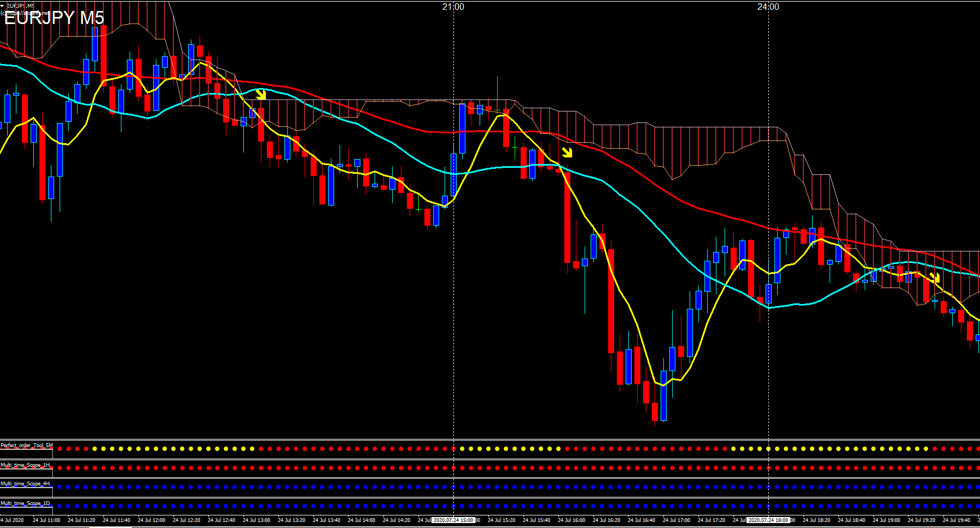Image resolution: width=980 pixels, height=528 pixels.
Task: Select the large EURJPY M5 chart label
Action: point(54,18)
